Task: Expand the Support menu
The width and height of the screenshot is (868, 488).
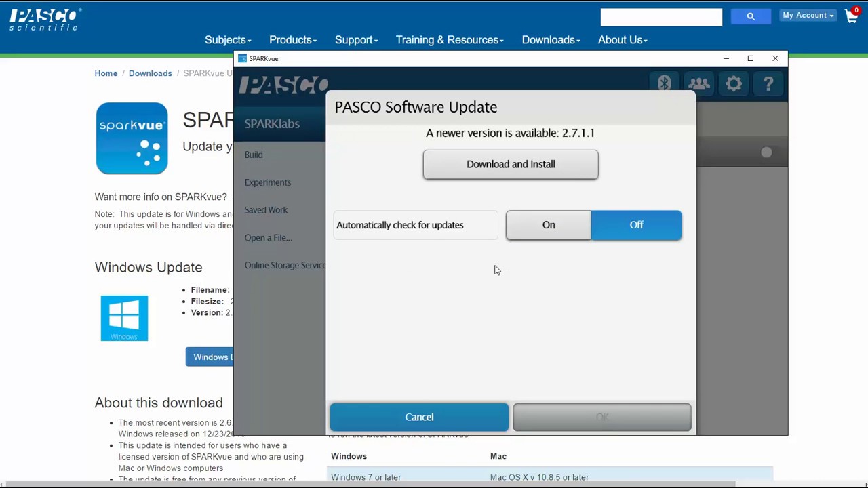Action: pos(356,40)
